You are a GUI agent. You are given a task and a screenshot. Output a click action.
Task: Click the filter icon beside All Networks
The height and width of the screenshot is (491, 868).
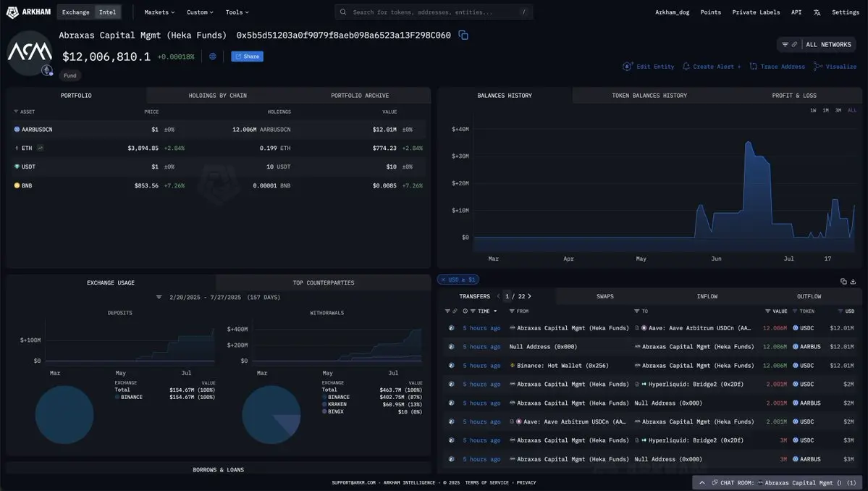tap(785, 45)
